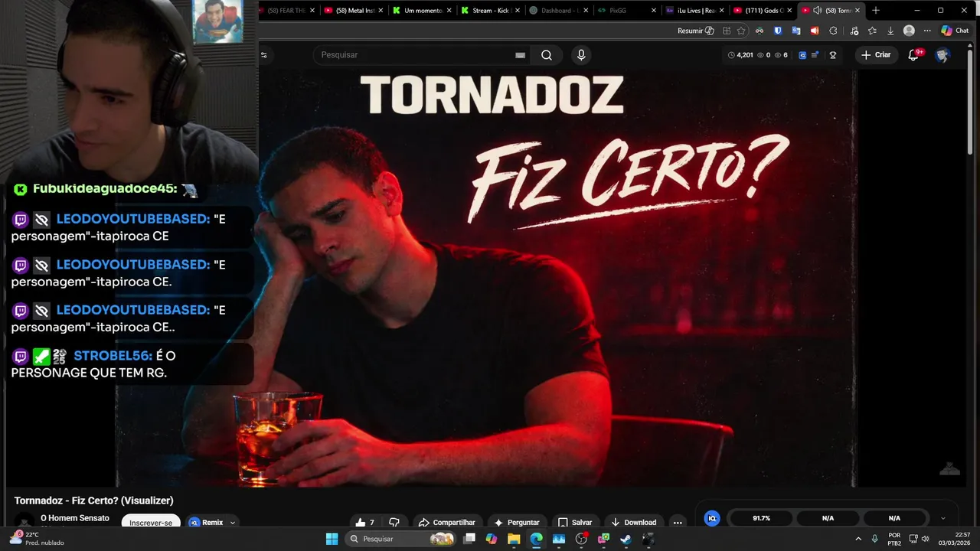Add page to favorites with star icon

click(741, 31)
